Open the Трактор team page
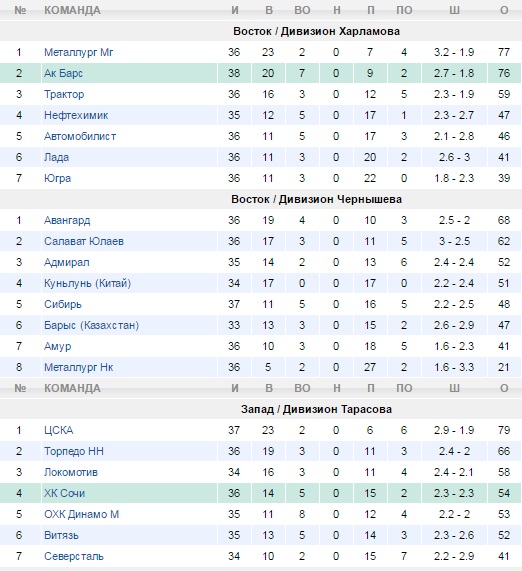 click(64, 94)
